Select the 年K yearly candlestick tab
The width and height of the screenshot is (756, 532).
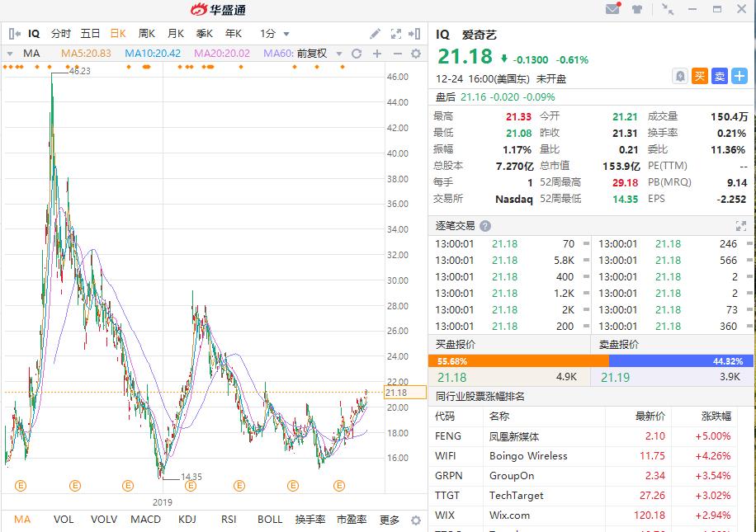coord(234,34)
